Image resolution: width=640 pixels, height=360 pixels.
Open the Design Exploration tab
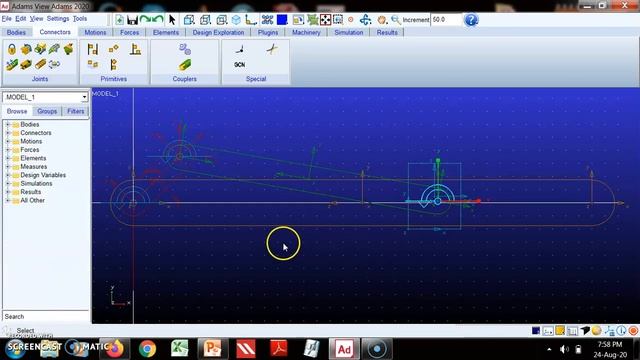pos(218,32)
